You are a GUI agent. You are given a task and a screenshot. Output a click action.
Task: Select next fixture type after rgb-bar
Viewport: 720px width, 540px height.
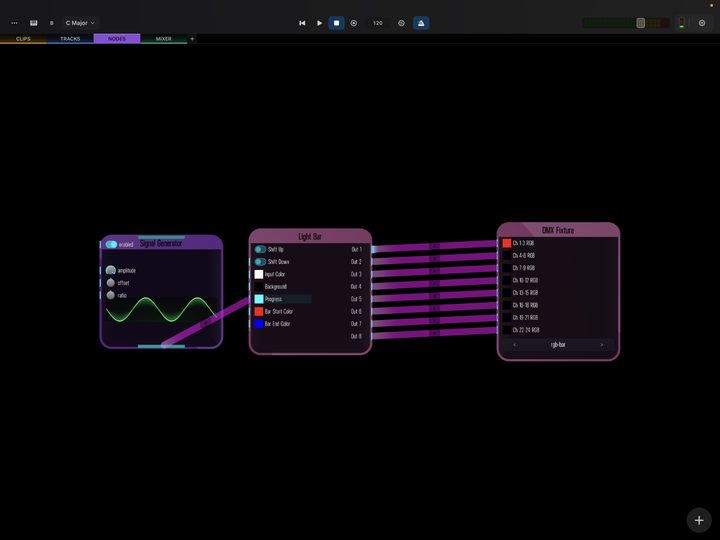pos(602,345)
